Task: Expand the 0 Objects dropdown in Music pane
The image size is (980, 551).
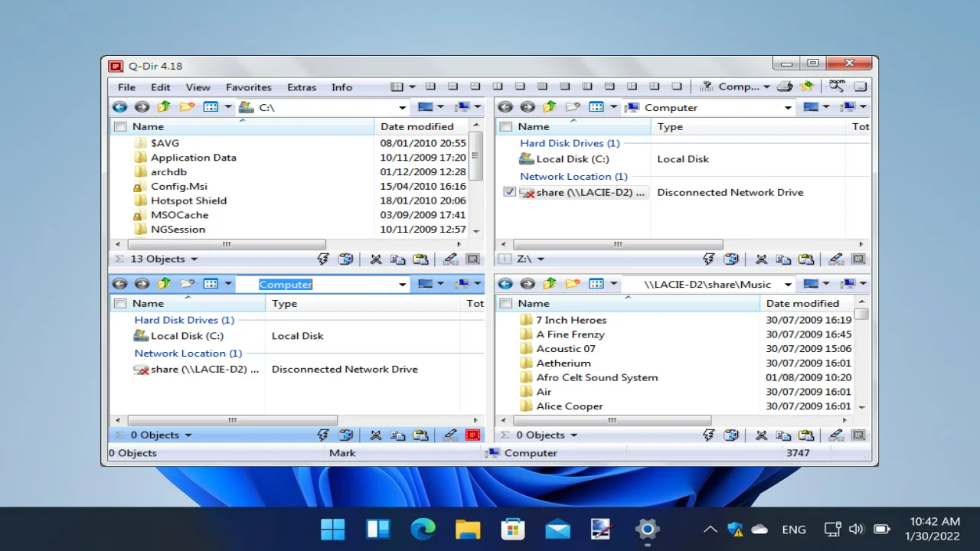Action: [574, 435]
